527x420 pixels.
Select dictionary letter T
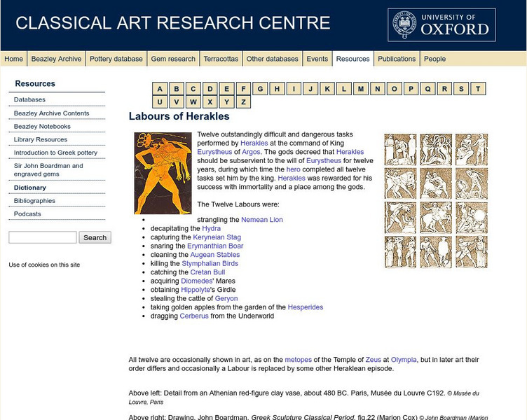[478, 89]
